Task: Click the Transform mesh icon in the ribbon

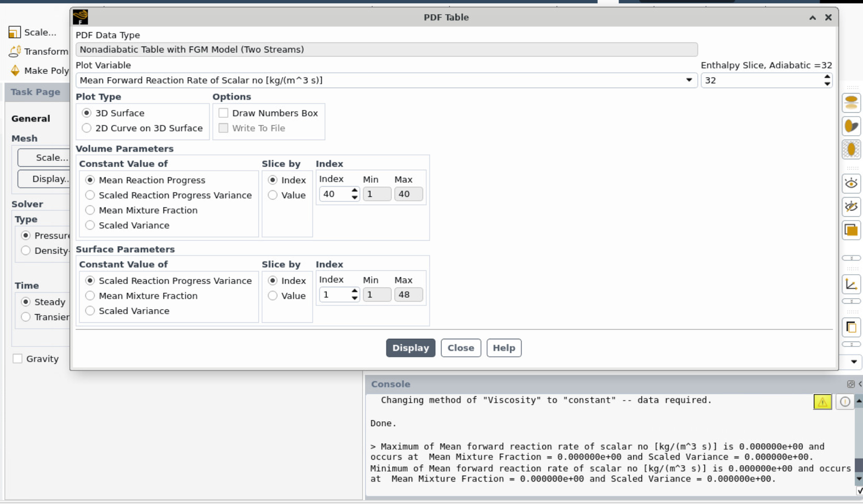Action: point(15,51)
